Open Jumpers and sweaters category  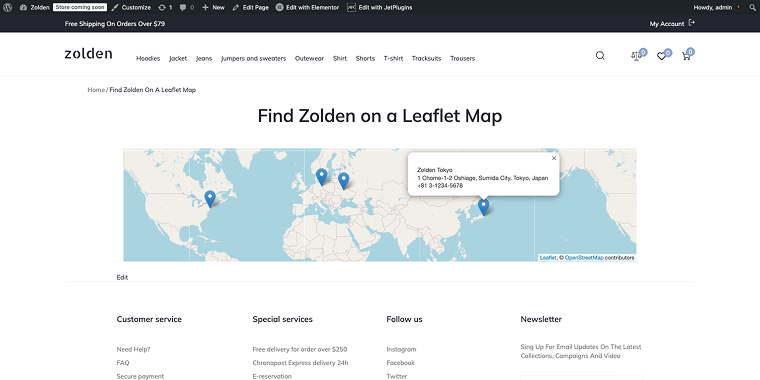point(253,58)
